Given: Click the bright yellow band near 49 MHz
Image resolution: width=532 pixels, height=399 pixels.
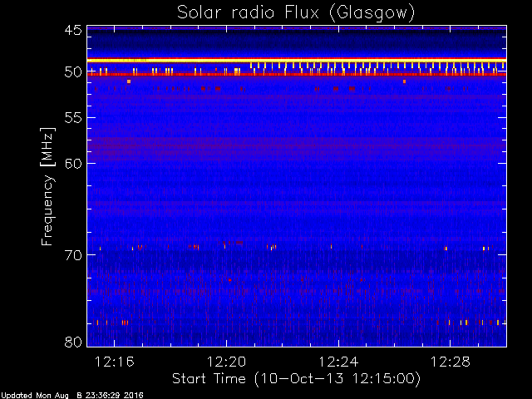Looking at the screenshot, I should 297,61.
